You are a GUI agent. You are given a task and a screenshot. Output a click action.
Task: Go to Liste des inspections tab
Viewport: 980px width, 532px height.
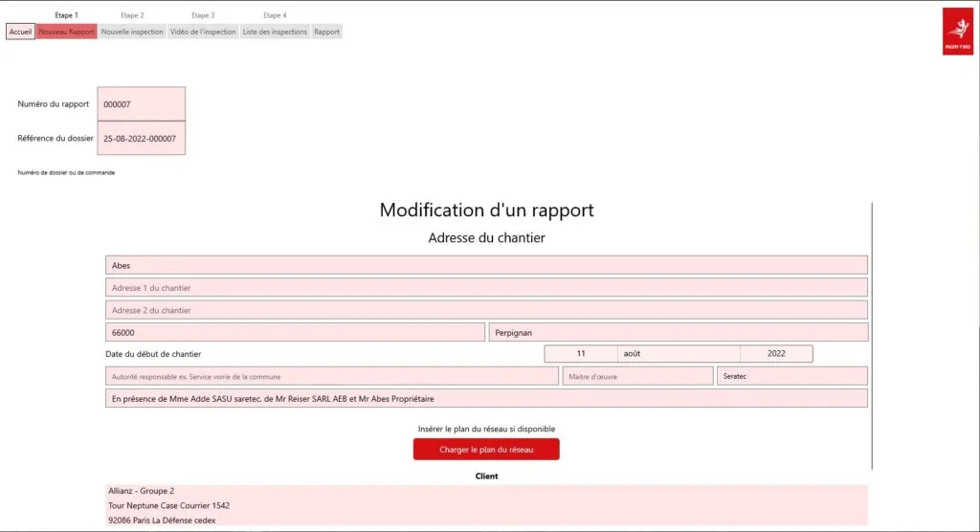275,32
